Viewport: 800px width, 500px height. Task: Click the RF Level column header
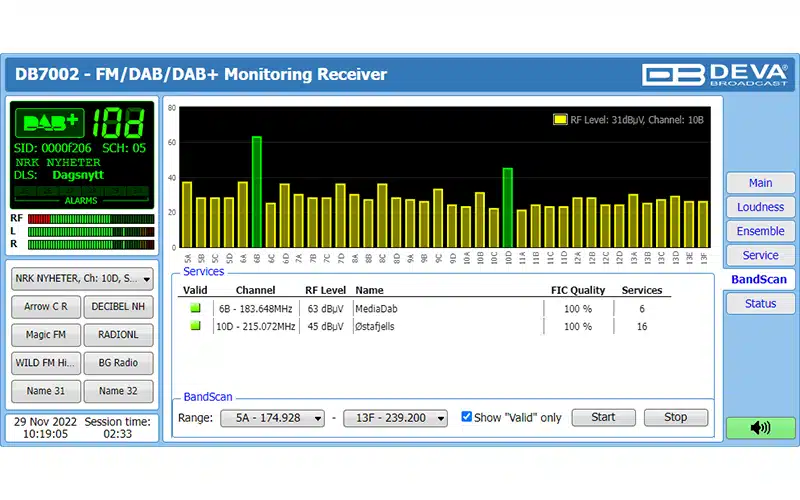click(326, 290)
